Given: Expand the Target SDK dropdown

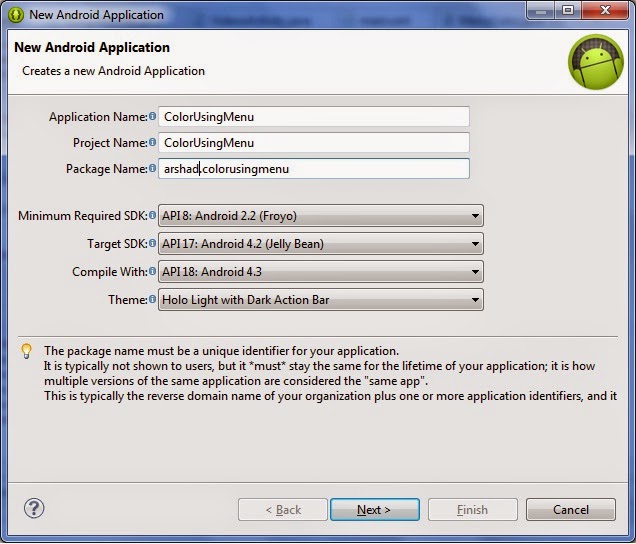Looking at the screenshot, I should (320, 244).
